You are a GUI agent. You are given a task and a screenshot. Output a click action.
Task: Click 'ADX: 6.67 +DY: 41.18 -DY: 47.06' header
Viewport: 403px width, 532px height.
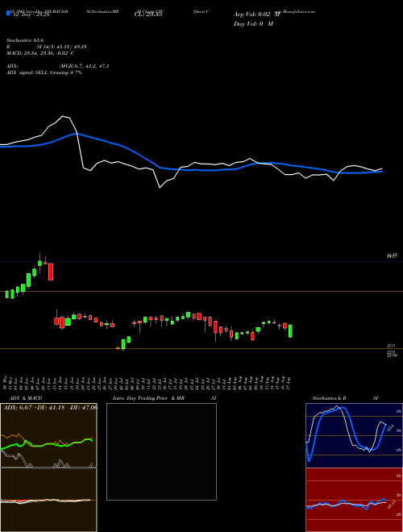tap(50, 408)
